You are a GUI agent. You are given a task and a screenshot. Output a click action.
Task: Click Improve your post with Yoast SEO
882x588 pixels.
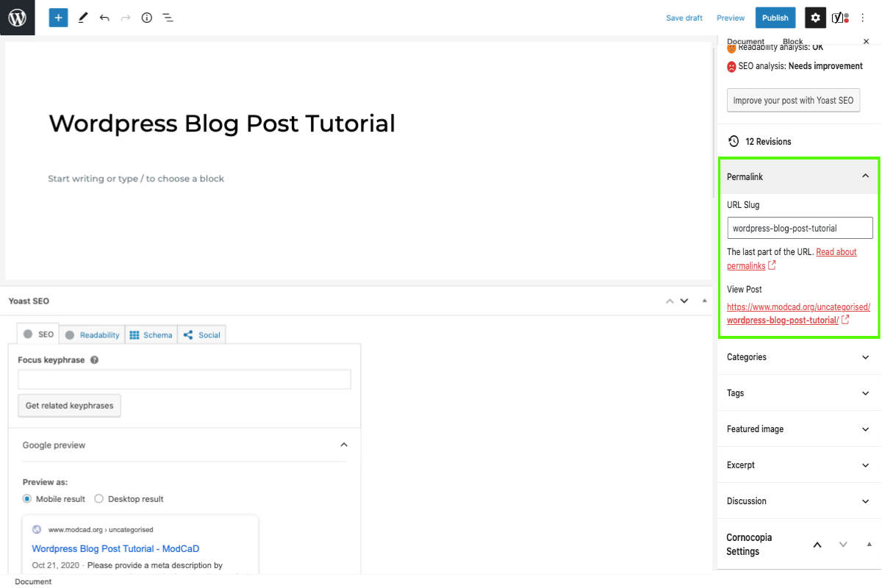pyautogui.click(x=793, y=101)
